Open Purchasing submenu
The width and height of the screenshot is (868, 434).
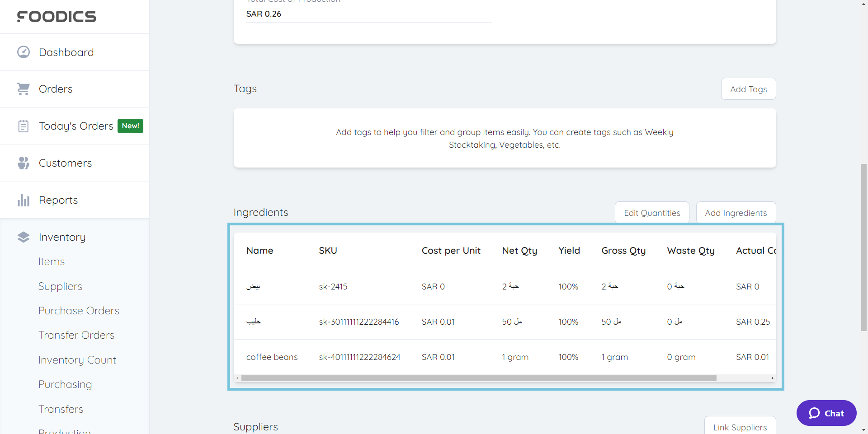pos(65,384)
